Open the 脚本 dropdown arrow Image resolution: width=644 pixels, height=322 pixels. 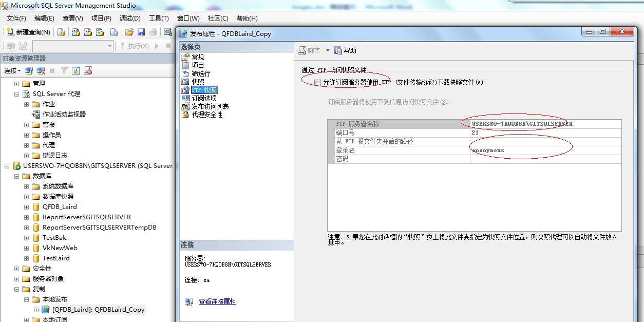click(328, 50)
